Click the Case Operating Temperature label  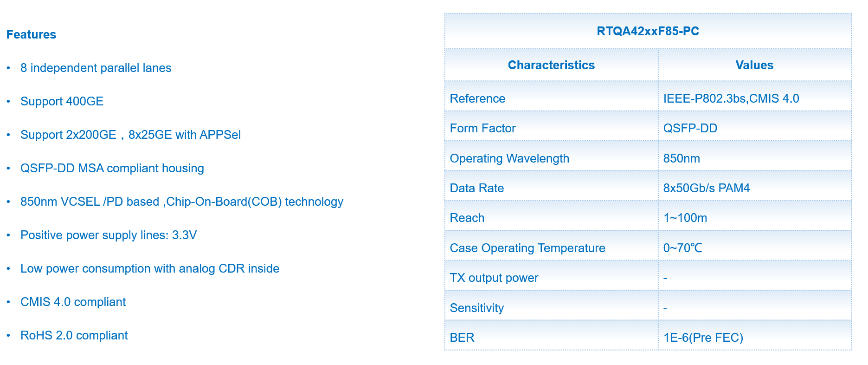pyautogui.click(x=527, y=248)
